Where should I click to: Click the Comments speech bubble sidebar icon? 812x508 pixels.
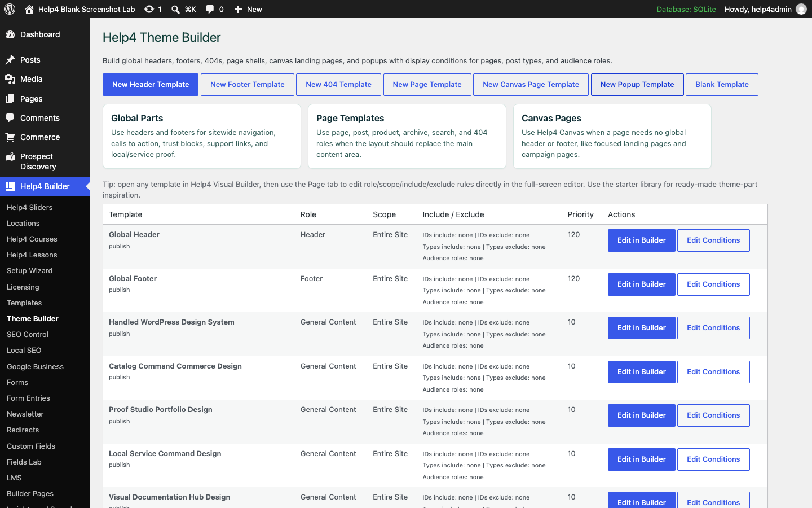[x=10, y=118]
